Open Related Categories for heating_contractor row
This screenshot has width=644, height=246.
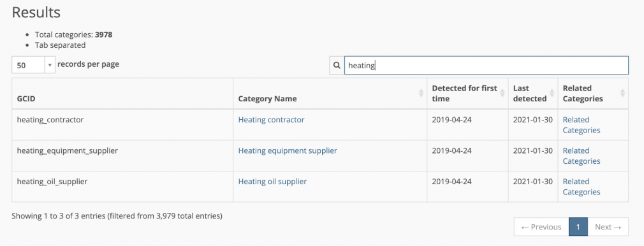581,125
